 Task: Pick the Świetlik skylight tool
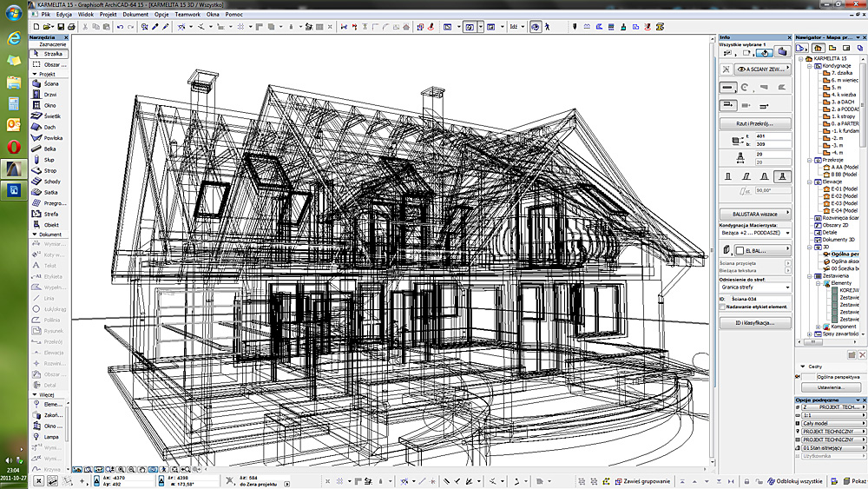(49, 116)
